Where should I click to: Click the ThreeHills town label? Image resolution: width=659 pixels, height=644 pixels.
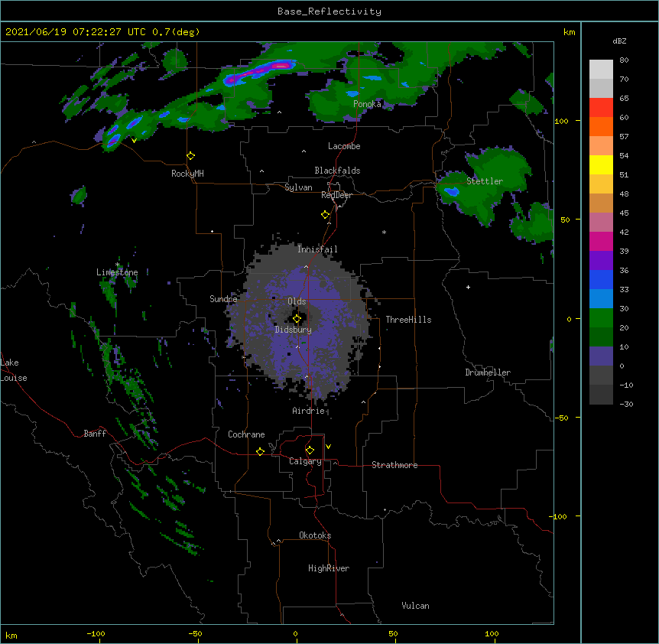tap(408, 320)
